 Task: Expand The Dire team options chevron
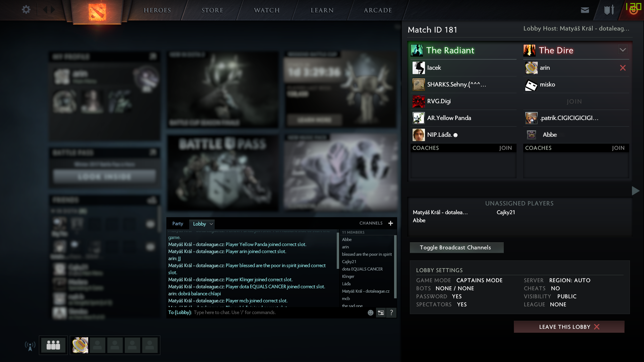pyautogui.click(x=623, y=50)
